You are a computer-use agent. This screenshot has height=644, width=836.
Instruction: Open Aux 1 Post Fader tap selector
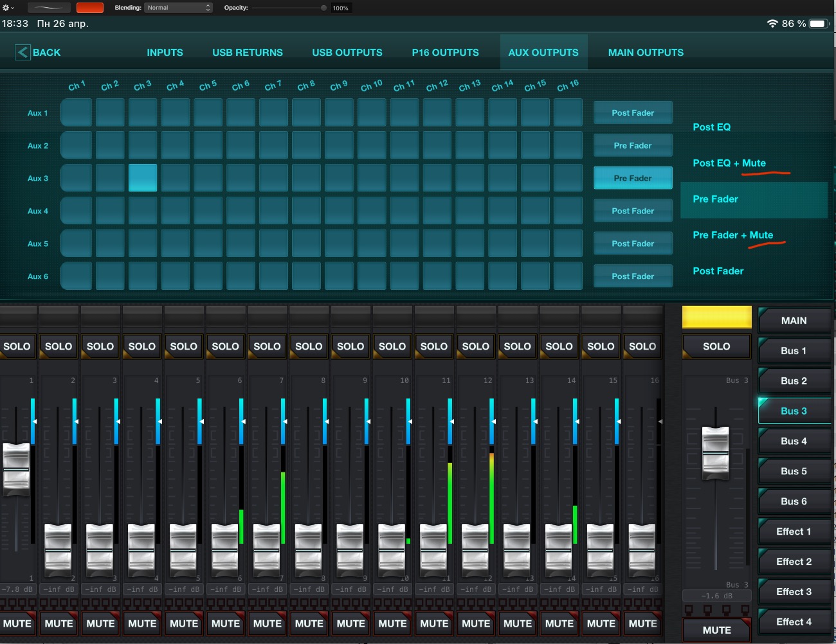tap(633, 113)
